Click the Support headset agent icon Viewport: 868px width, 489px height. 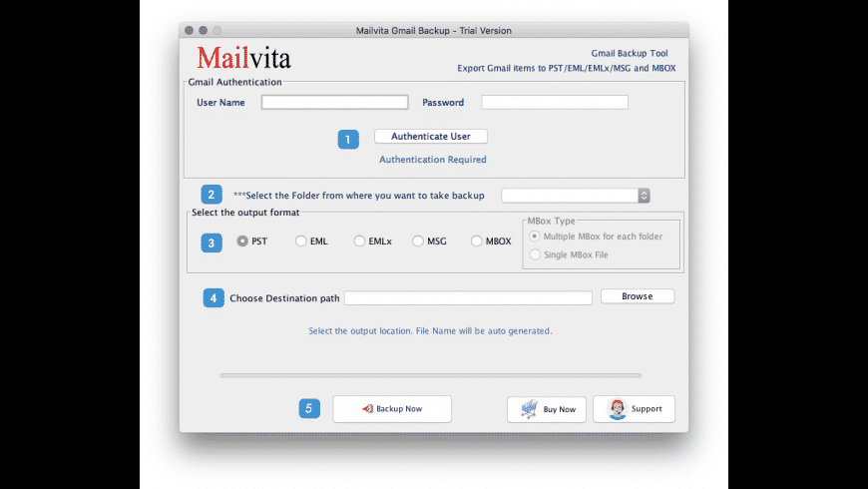[x=618, y=409]
